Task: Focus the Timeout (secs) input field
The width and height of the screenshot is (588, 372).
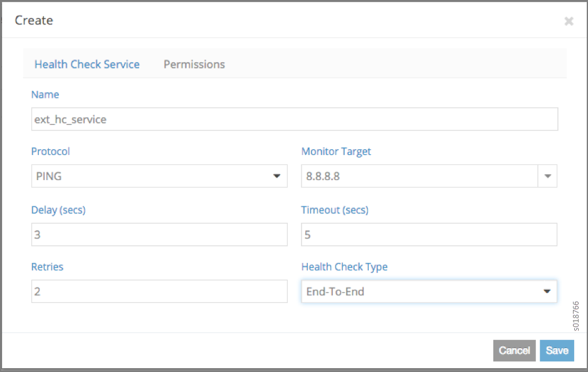Action: [x=429, y=235]
